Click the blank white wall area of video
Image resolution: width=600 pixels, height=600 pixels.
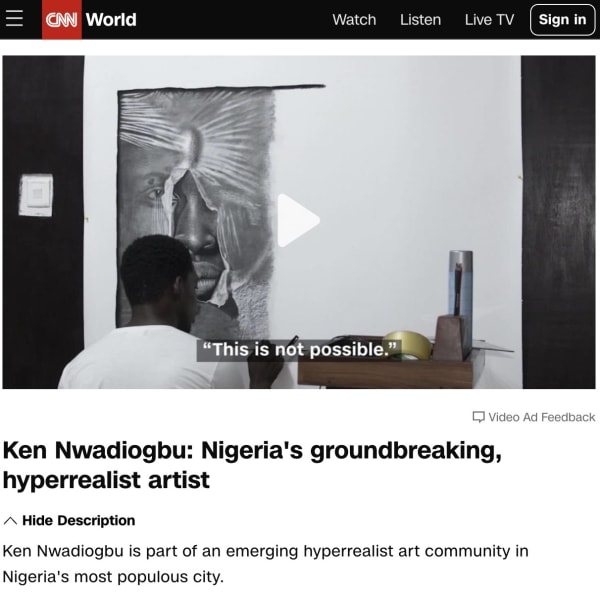click(x=398, y=153)
